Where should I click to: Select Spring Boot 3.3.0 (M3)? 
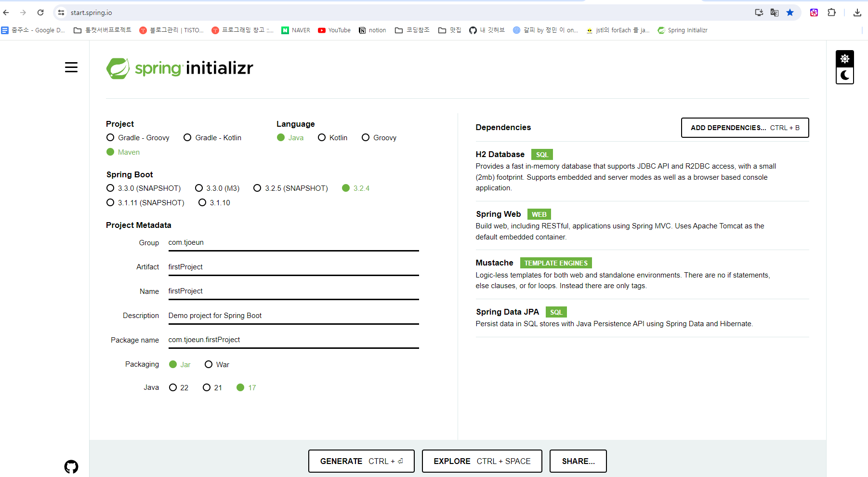tap(217, 188)
